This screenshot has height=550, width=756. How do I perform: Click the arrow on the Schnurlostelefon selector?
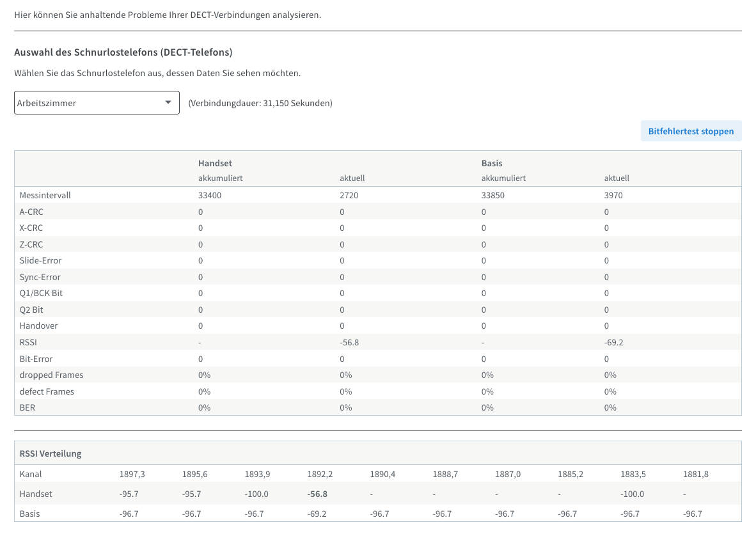pyautogui.click(x=168, y=102)
